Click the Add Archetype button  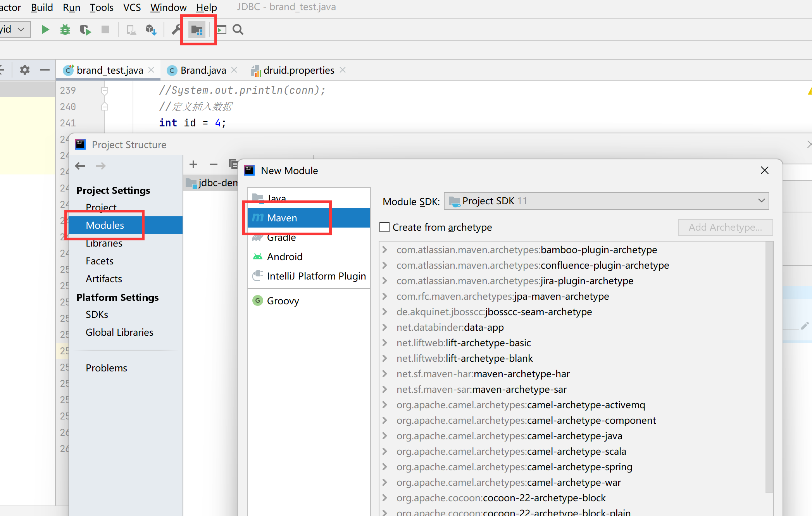coord(725,227)
